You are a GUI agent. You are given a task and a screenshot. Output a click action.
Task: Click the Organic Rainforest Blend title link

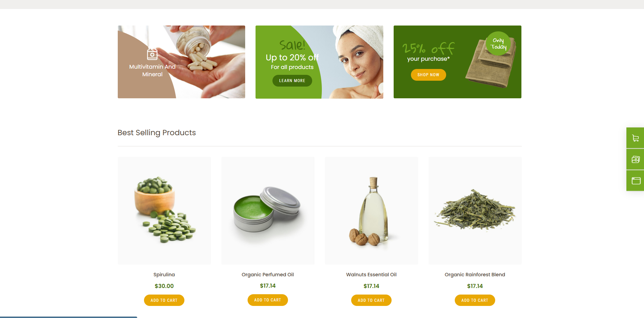(475, 275)
